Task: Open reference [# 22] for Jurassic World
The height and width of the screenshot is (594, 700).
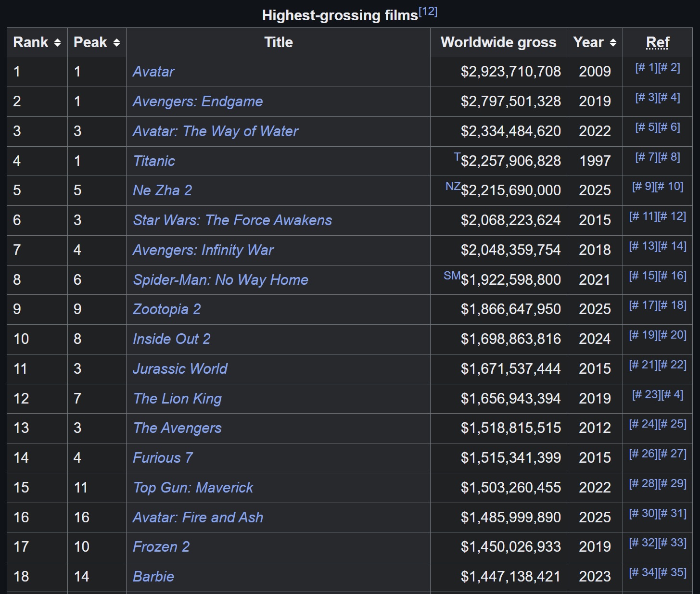Action: coord(672,365)
